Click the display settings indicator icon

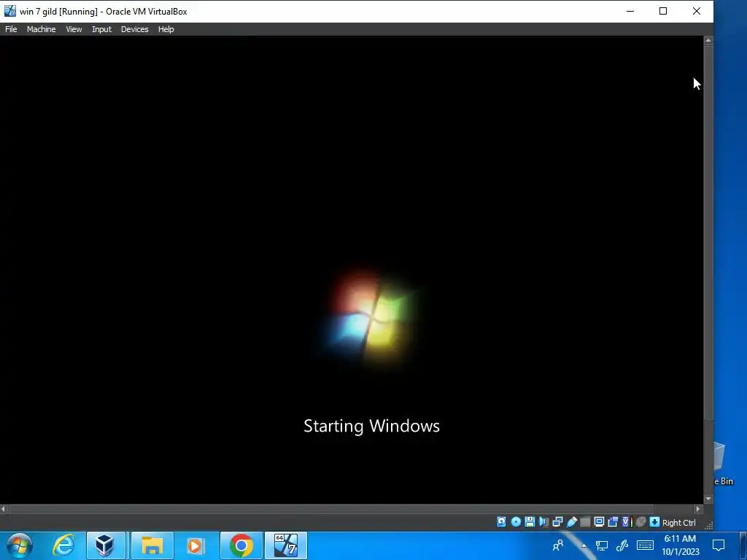pos(600,522)
